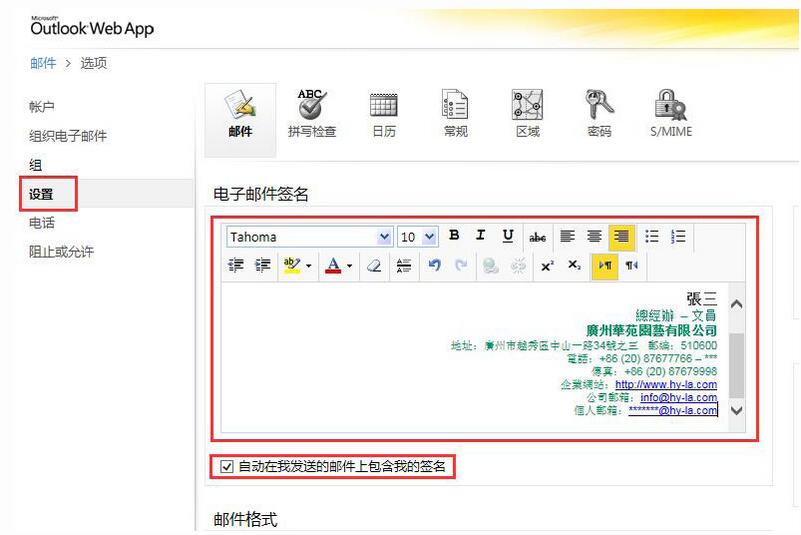Open font color dropdown arrow
The image size is (801, 535).
pyautogui.click(x=349, y=266)
